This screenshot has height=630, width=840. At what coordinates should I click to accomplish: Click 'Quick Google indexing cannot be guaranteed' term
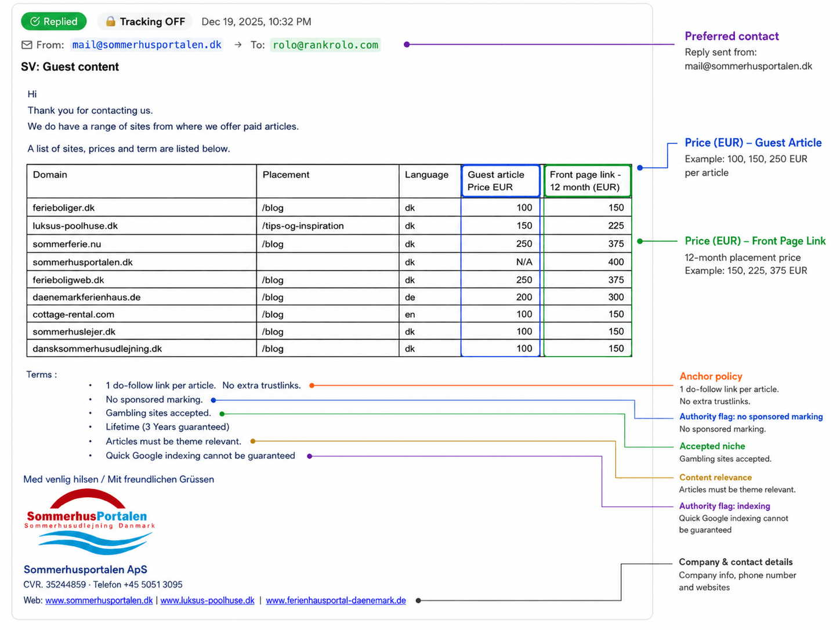[200, 455]
